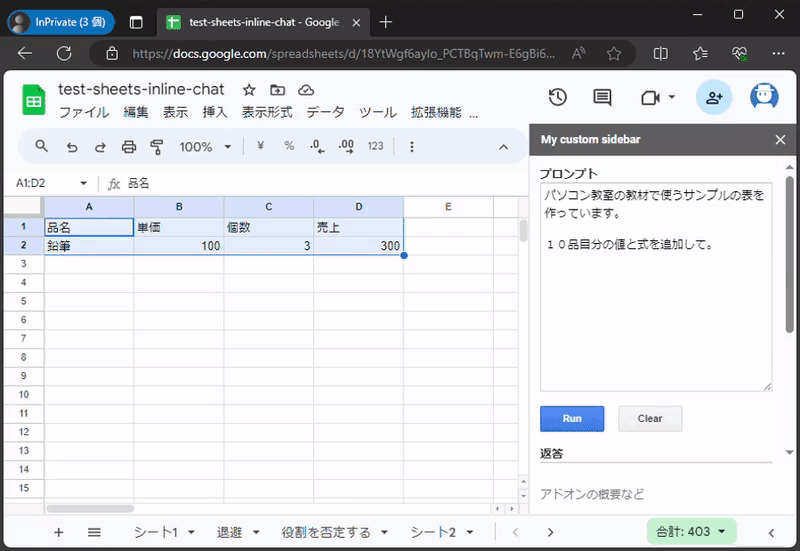Check the cloud save status icon
The image size is (800, 551).
(x=306, y=90)
